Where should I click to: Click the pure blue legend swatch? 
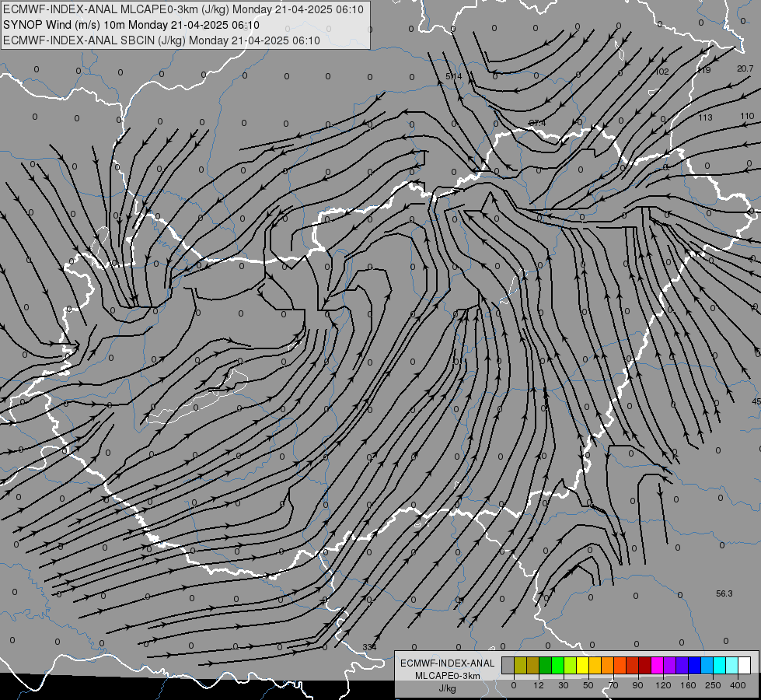694,665
